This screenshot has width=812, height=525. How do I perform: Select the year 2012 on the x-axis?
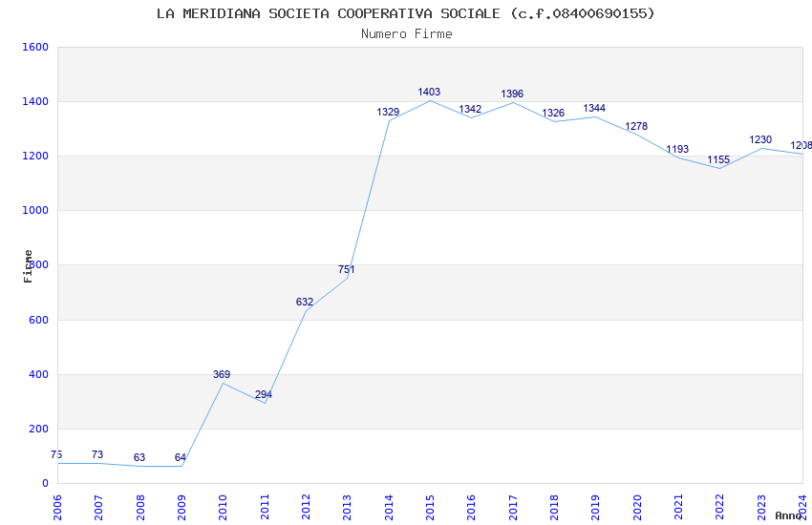306,508
